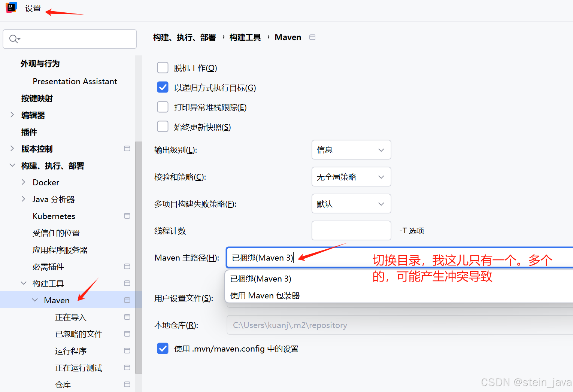Screen dimensions: 573x392
Task: Click Maven in the breadcrumb
Action: click(288, 37)
